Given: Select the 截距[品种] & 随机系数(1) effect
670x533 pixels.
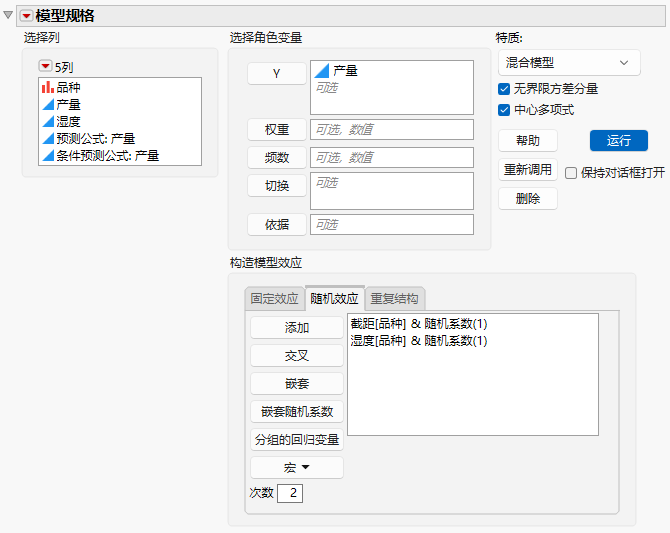Looking at the screenshot, I should [419, 324].
